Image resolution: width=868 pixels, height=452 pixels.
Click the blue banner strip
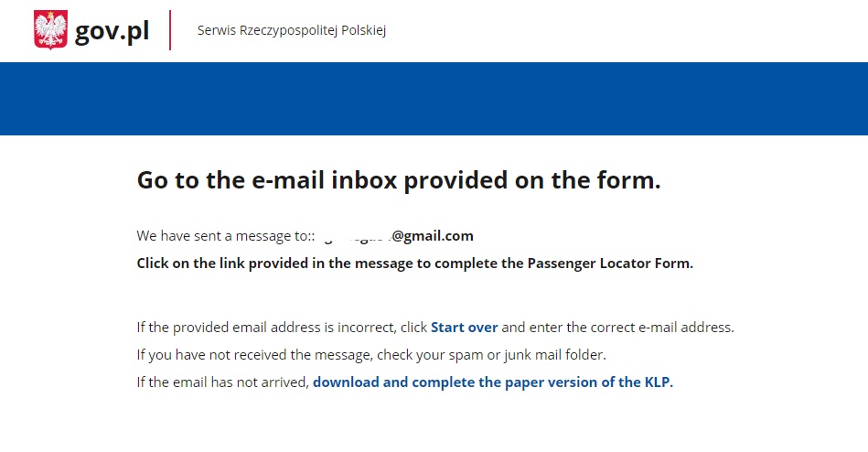click(434, 99)
